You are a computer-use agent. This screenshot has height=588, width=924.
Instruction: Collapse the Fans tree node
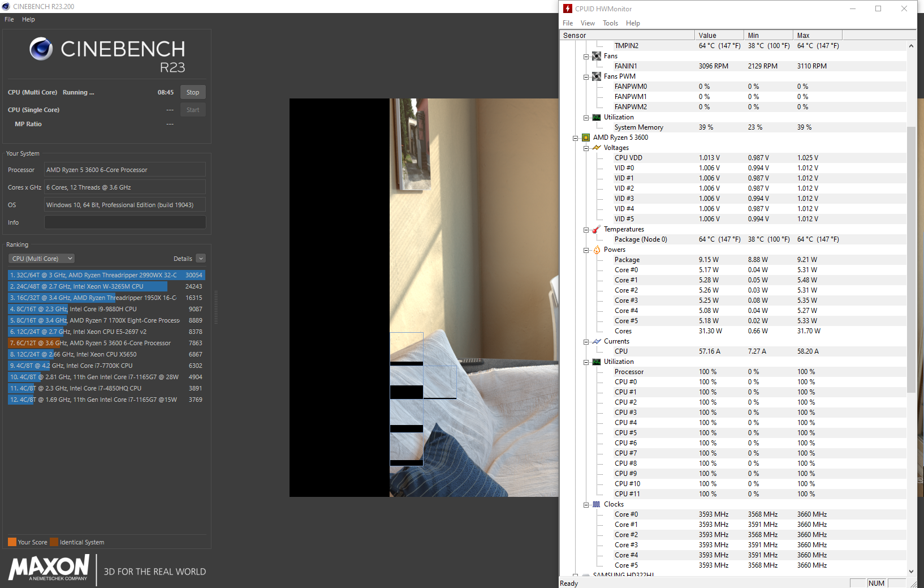tap(586, 57)
